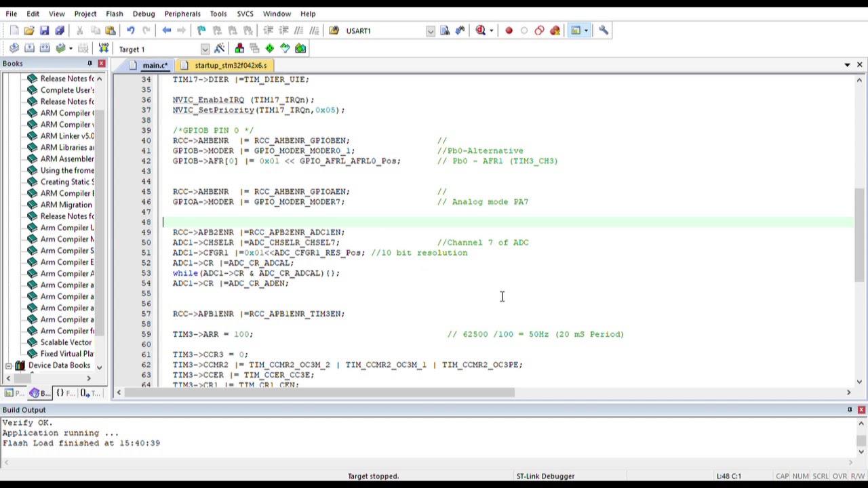This screenshot has height=488, width=868.
Task: Toggle enable or disable breakpoint circle icon
Action: 524,30
